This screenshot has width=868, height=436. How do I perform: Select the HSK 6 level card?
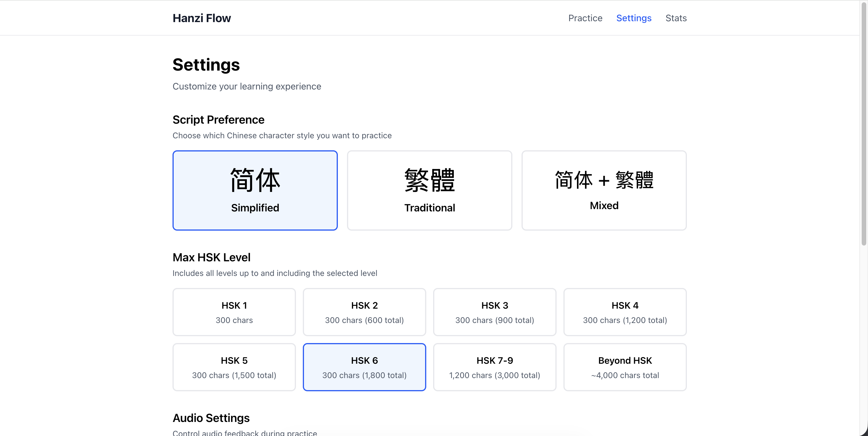point(364,367)
